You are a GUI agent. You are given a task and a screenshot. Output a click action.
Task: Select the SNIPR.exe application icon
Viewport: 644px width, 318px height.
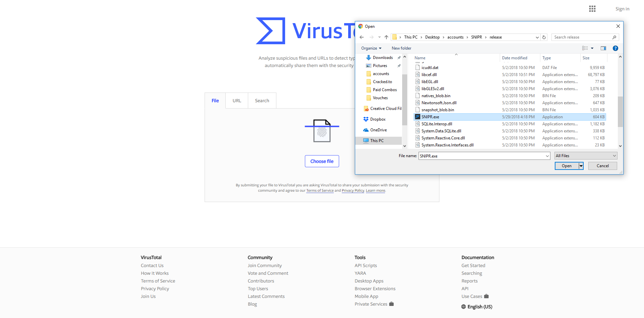coord(418,117)
